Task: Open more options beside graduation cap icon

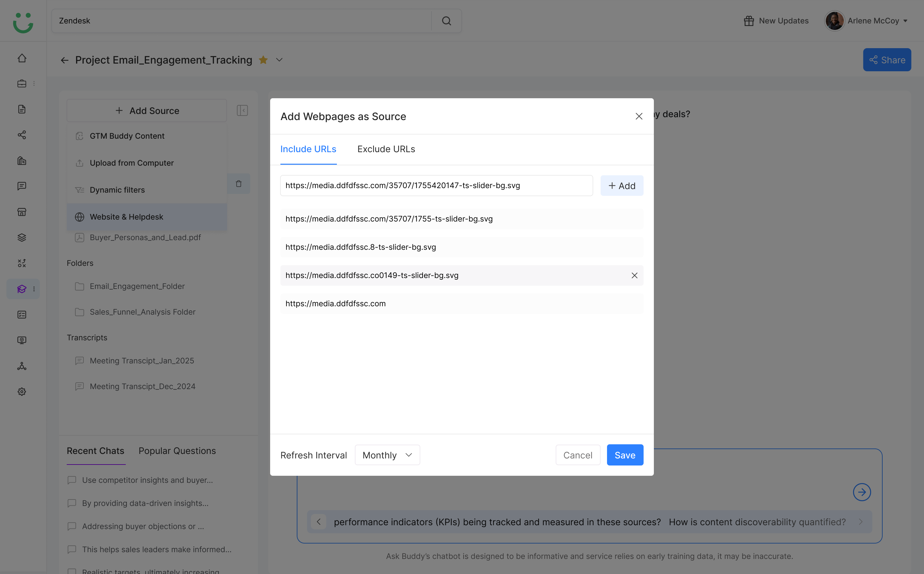Action: tap(34, 289)
